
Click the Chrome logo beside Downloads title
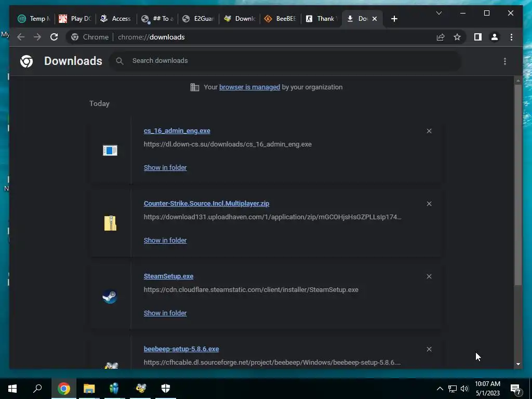26,61
